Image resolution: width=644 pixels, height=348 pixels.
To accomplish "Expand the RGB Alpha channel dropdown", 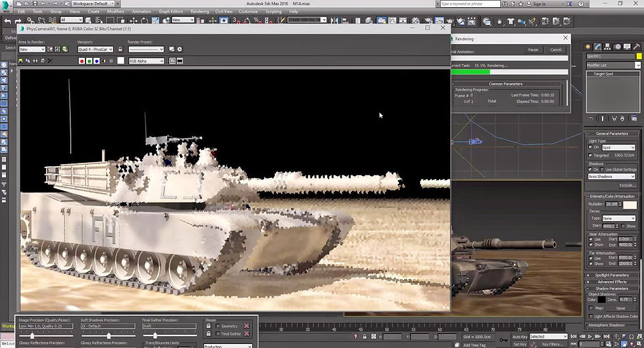I will point(147,60).
